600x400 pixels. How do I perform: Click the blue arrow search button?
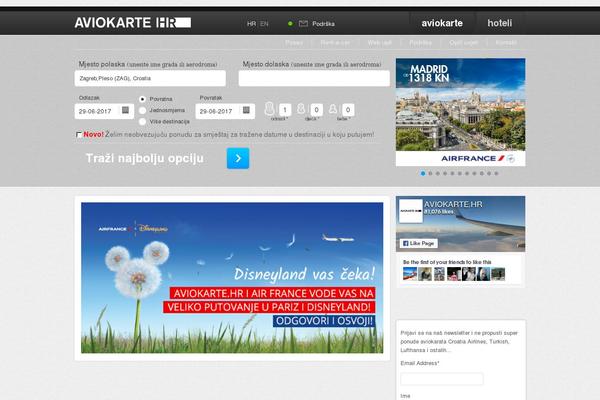[x=238, y=158]
